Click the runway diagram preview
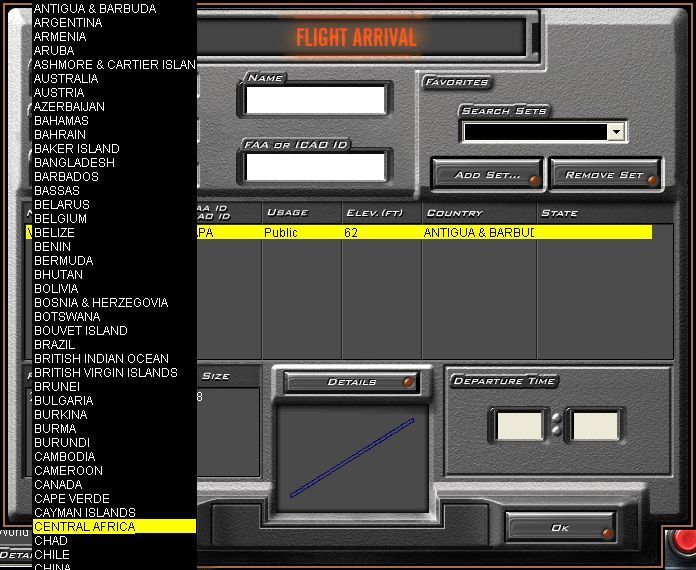 tap(352, 457)
